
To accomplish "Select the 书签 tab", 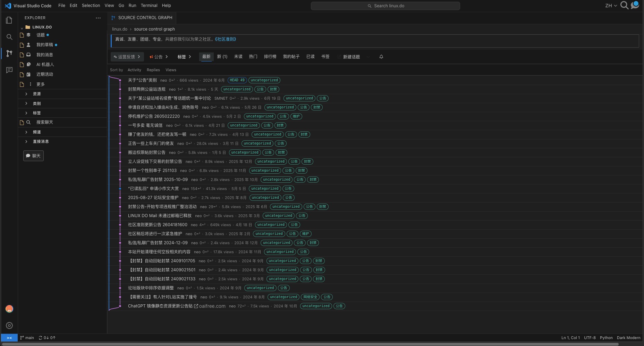I will (x=325, y=57).
